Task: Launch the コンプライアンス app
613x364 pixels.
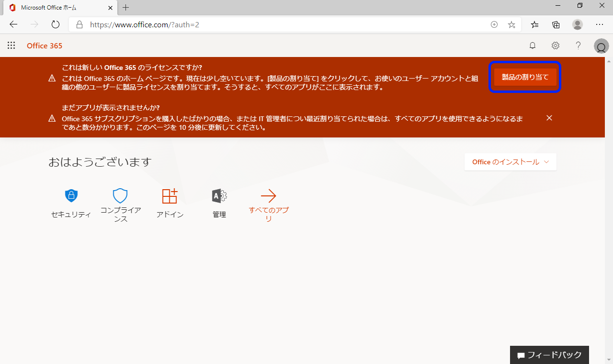Action: (x=120, y=205)
